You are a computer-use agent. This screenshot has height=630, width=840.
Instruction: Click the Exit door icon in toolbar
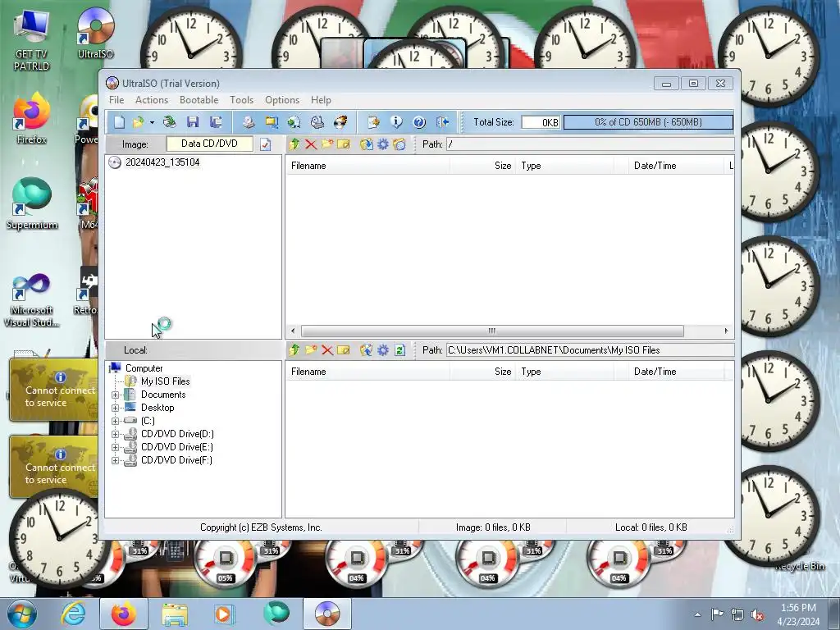coord(442,122)
